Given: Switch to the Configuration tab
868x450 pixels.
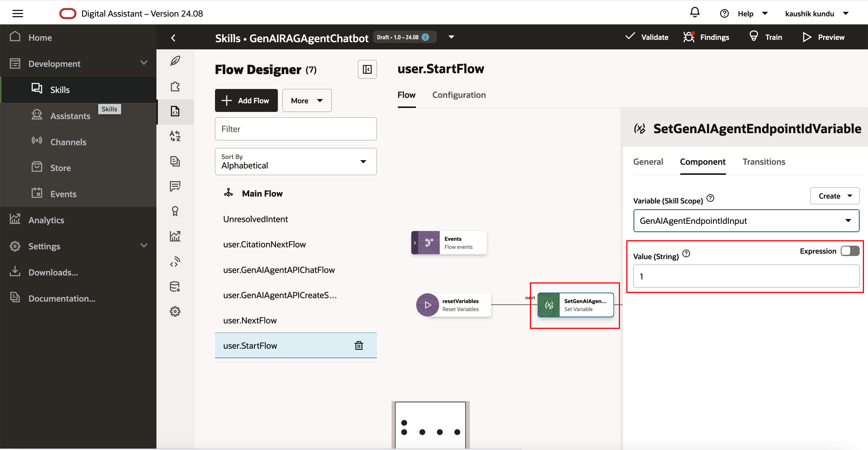Looking at the screenshot, I should 459,95.
